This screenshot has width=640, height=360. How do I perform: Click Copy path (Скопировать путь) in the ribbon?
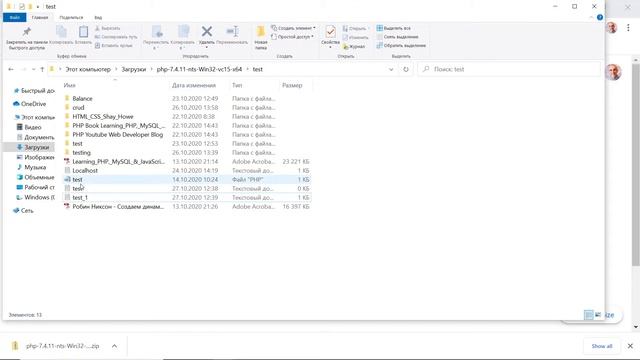tap(116, 37)
